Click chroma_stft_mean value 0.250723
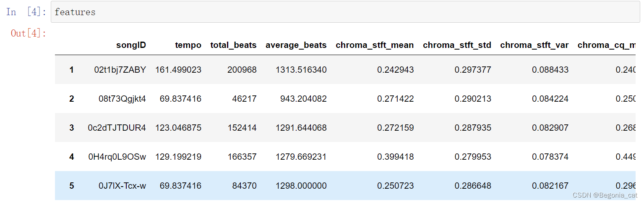 coord(395,186)
